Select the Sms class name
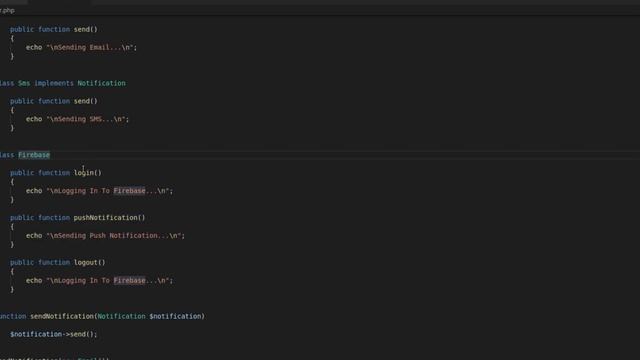 click(24, 83)
